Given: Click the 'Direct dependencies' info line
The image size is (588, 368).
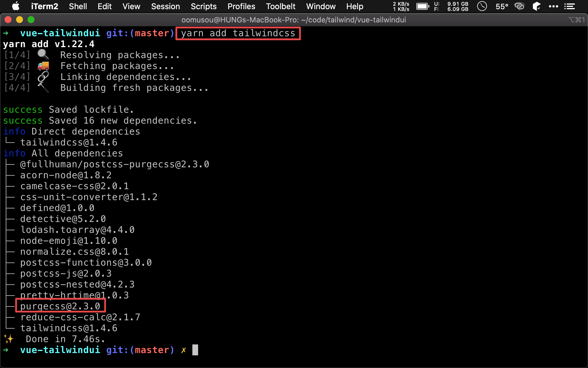Looking at the screenshot, I should [x=71, y=131].
